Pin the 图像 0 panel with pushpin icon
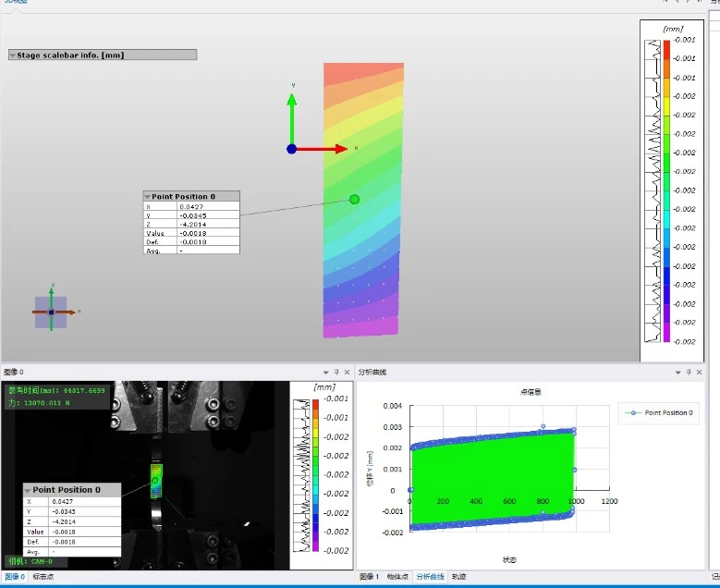Image resolution: width=720 pixels, height=588 pixels. pos(336,372)
